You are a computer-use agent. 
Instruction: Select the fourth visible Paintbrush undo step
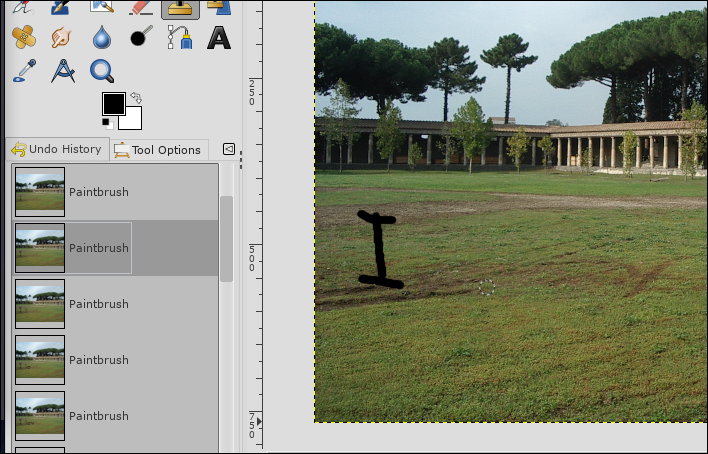[115, 360]
